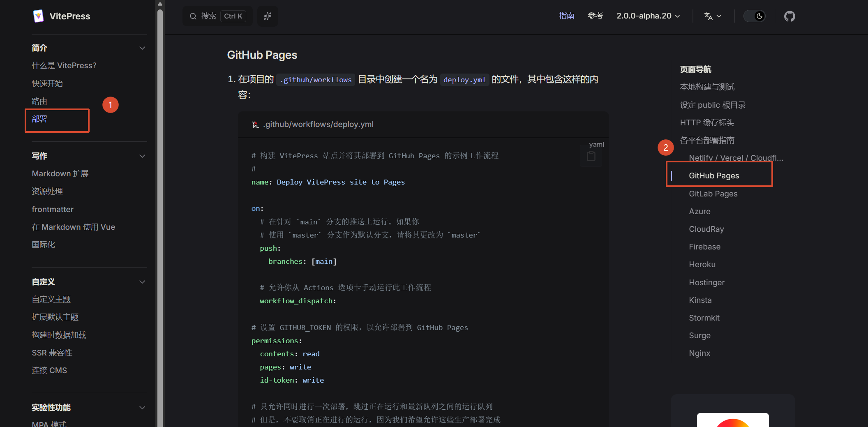
Task: Collapse the 自定义 sidebar section
Action: 142,282
